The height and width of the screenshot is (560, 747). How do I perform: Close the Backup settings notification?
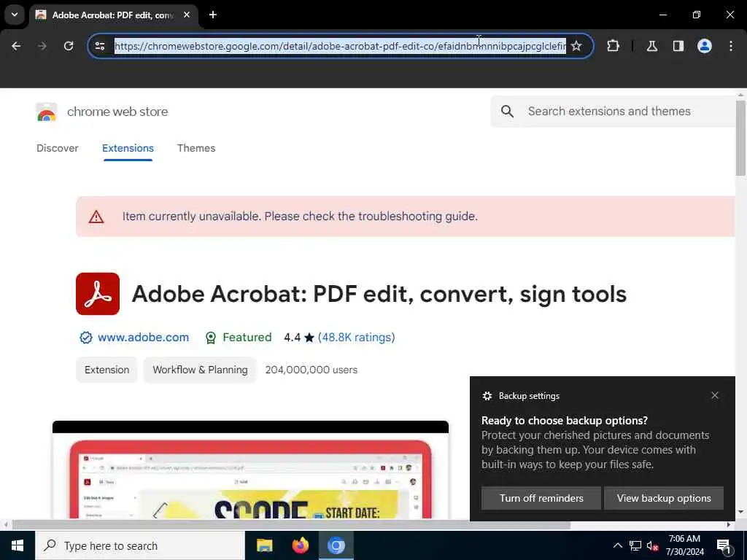[715, 395]
